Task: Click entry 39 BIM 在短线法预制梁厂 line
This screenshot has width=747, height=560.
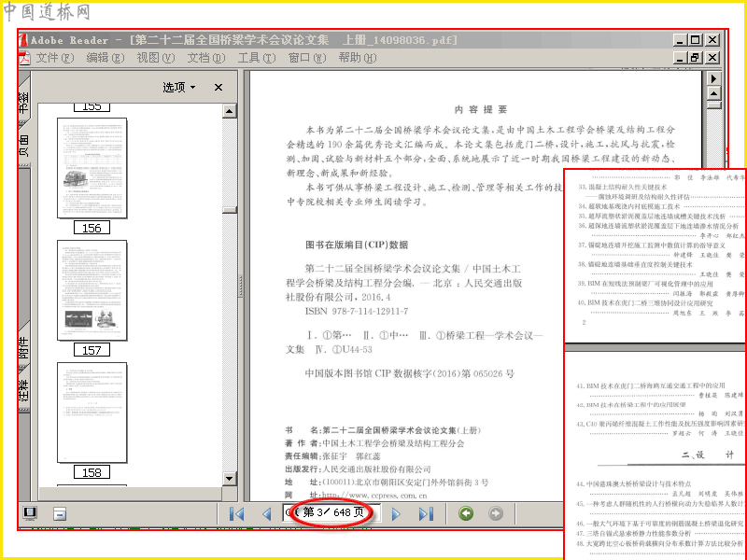Action: (x=645, y=284)
